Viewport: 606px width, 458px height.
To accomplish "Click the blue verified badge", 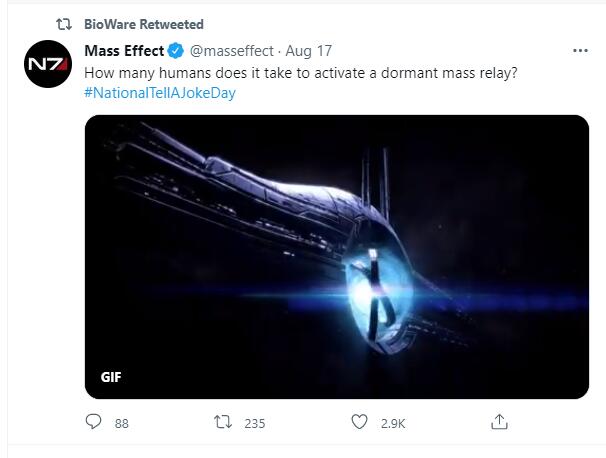I will point(176,51).
